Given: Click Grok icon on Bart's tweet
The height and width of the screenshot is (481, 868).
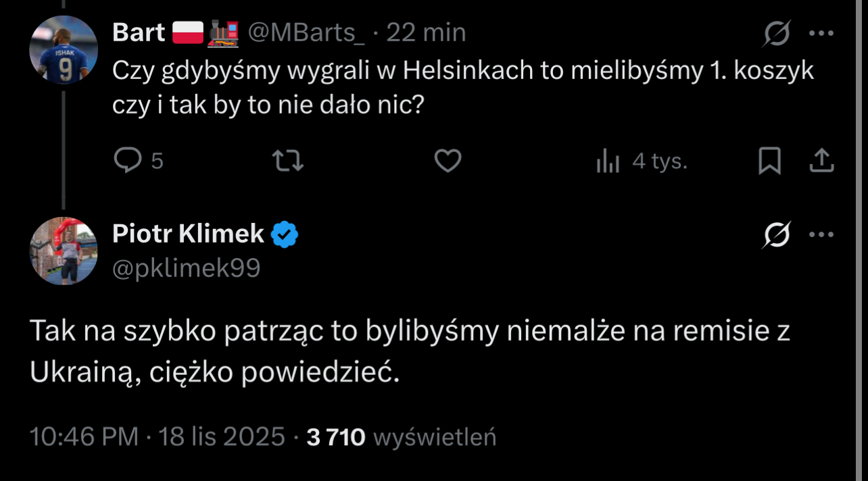Looking at the screenshot, I should (x=776, y=33).
